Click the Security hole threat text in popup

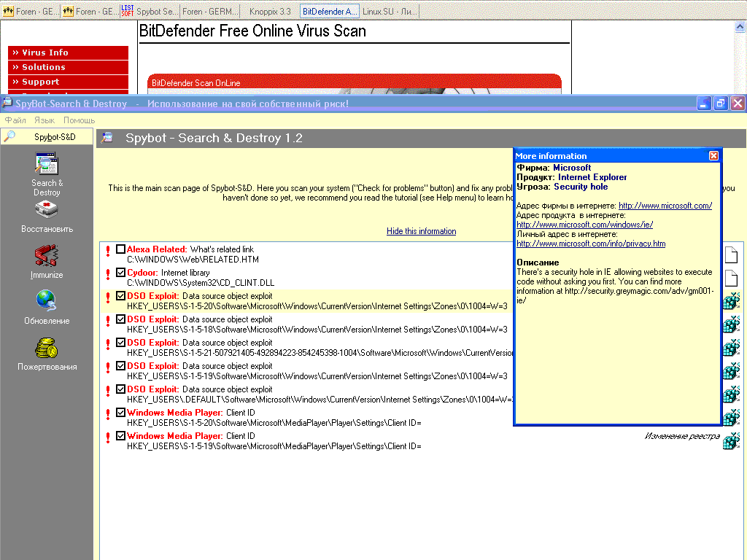click(581, 187)
